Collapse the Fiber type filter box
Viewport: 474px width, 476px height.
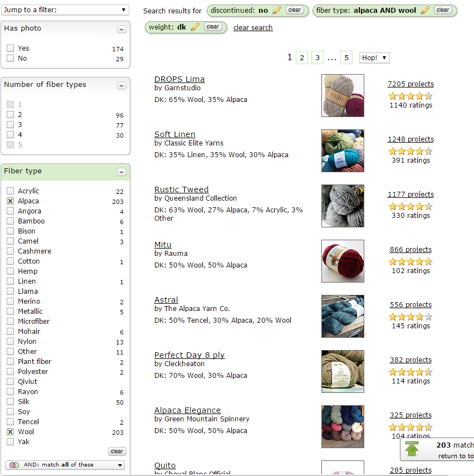coord(121,172)
